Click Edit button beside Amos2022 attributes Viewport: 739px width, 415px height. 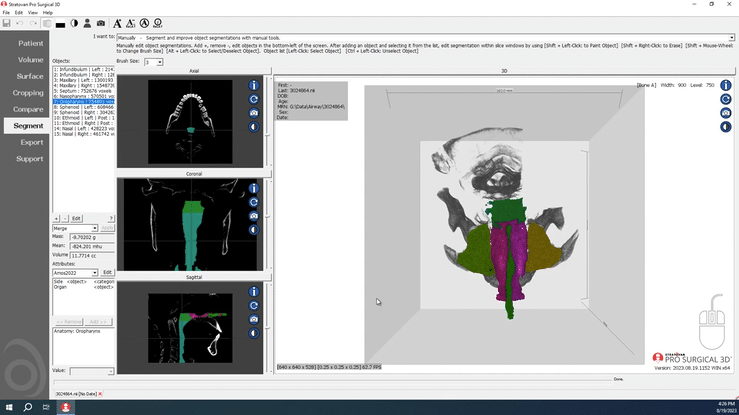108,272
